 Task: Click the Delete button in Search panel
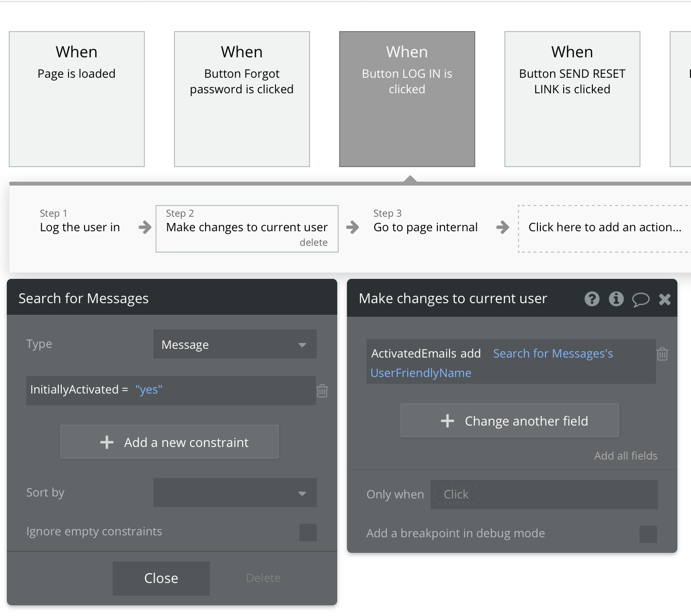coord(263,578)
